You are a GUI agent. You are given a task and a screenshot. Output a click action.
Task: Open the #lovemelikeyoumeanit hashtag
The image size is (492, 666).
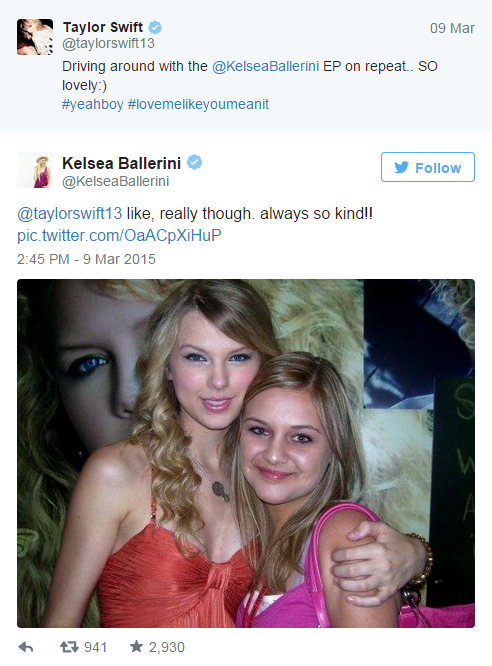coord(198,104)
